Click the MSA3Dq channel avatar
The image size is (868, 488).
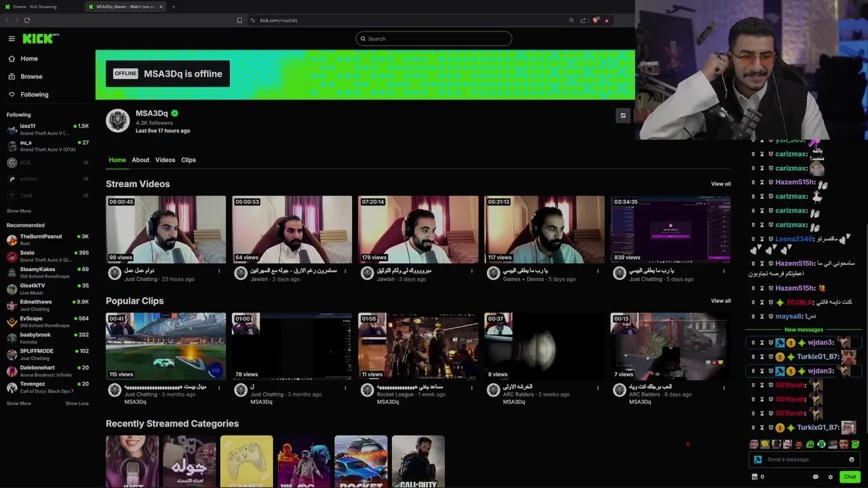tap(118, 121)
